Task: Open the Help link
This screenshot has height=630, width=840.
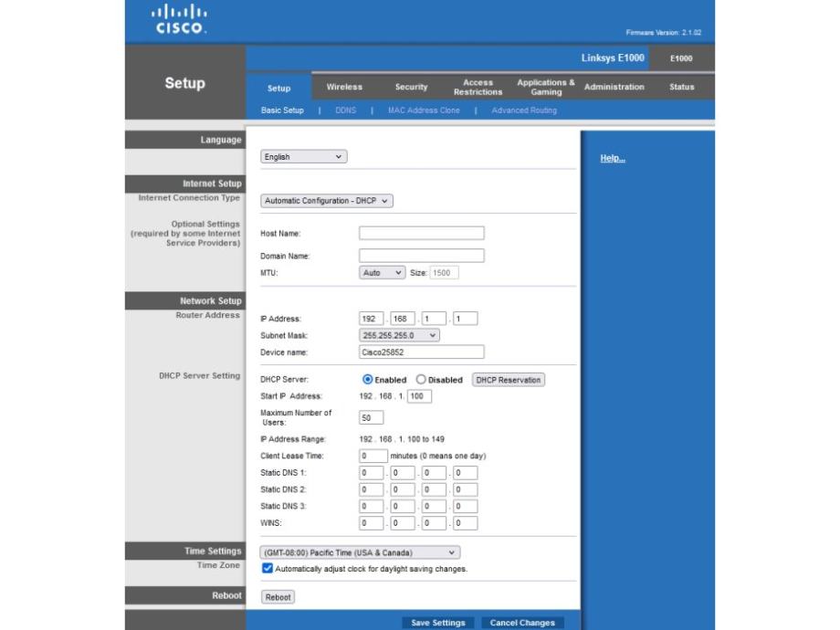Action: click(x=612, y=159)
